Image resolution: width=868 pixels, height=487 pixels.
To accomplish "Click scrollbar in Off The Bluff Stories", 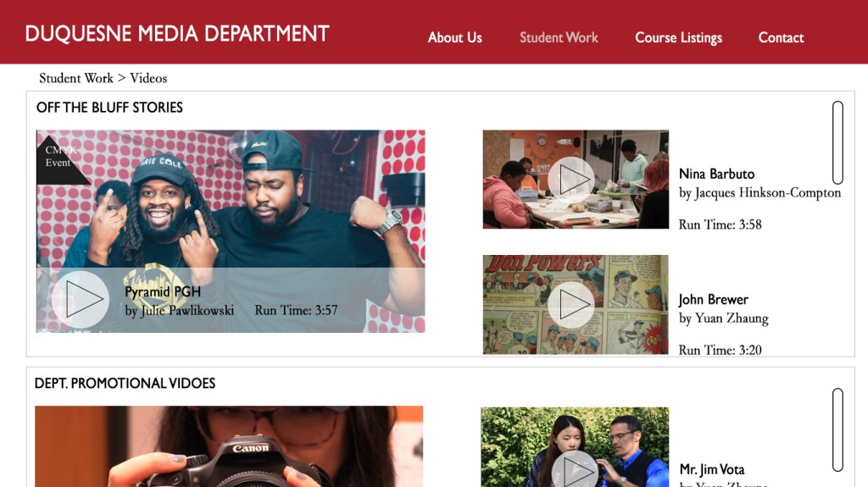I will pos(837,142).
